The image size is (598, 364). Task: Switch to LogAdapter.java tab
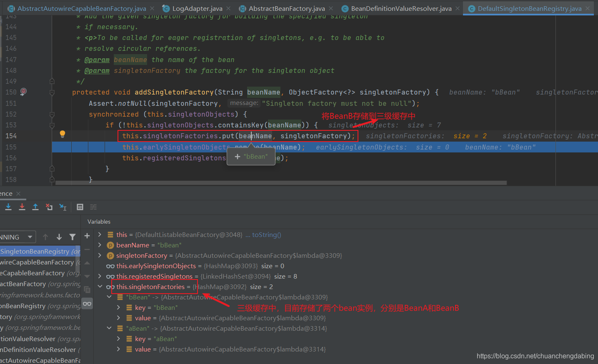(197, 8)
